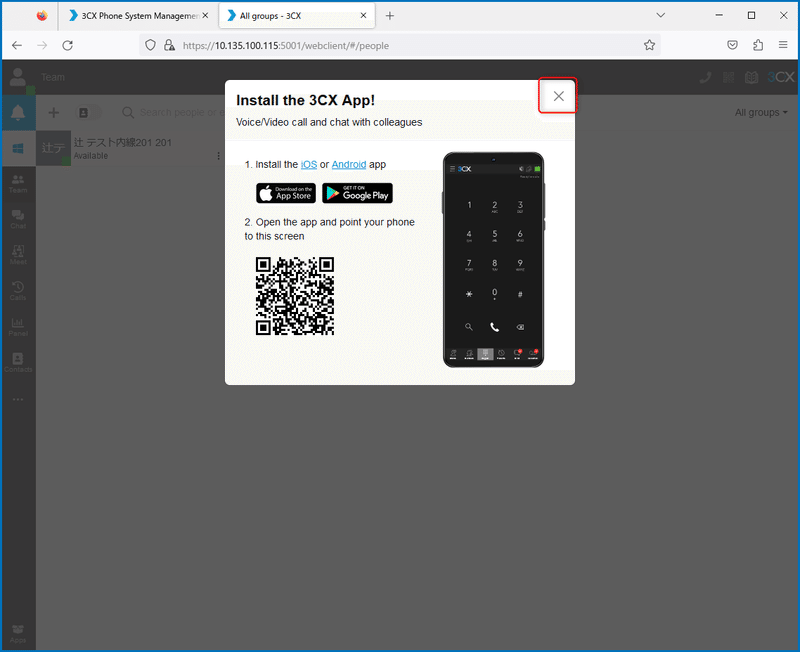Open the user profile avatar
The height and width of the screenshot is (652, 800).
[x=18, y=78]
